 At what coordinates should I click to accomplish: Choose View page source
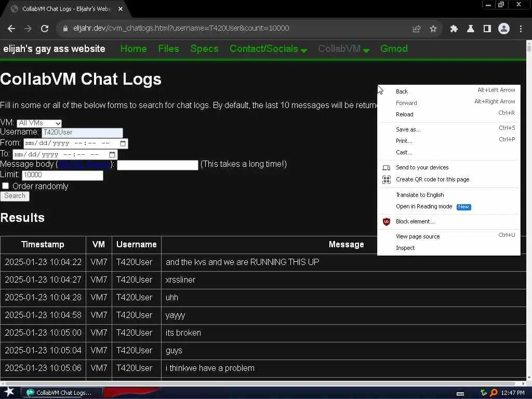[x=448, y=236]
